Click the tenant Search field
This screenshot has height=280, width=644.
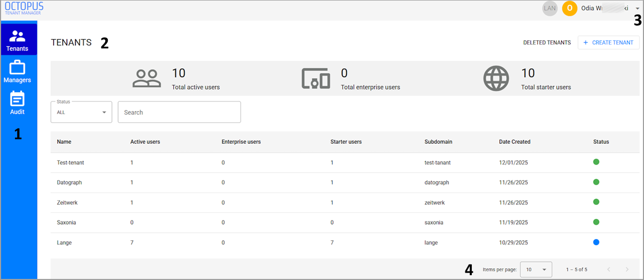[179, 112]
